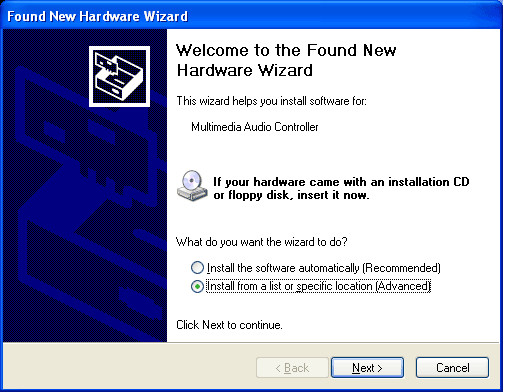
Task: Click This wizard helps you install software text
Action: 271,101
